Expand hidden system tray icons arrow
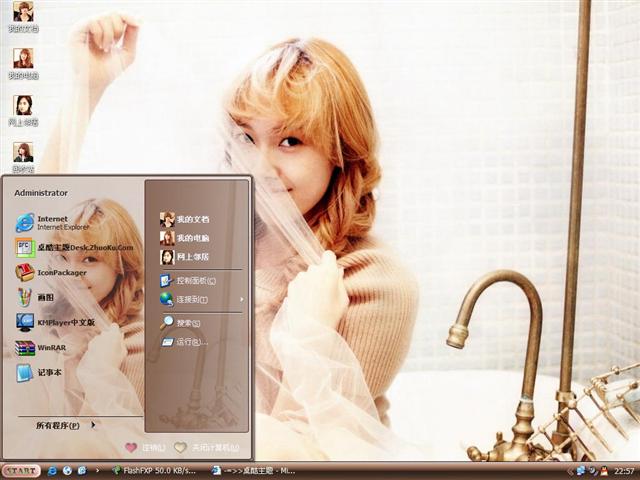This screenshot has width=640, height=480. [x=570, y=471]
